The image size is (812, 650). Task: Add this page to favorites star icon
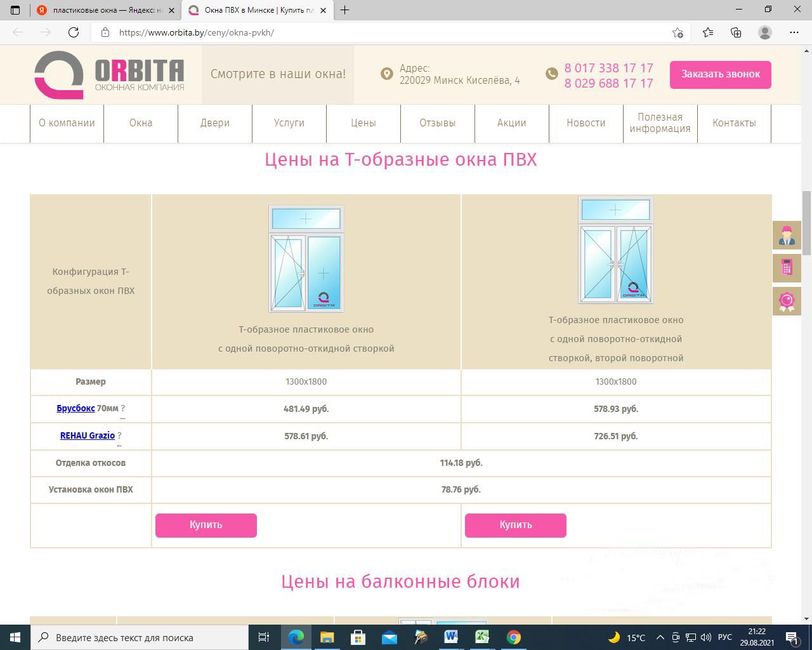(x=678, y=32)
